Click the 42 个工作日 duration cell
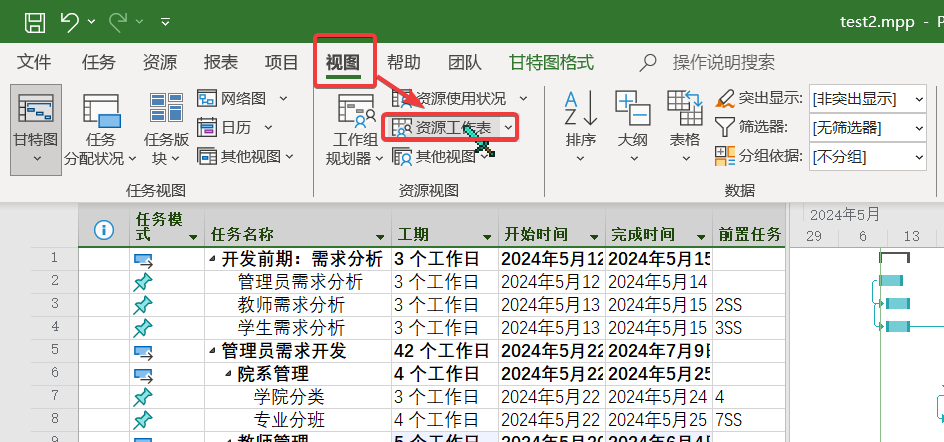The height and width of the screenshot is (442, 944). click(445, 351)
